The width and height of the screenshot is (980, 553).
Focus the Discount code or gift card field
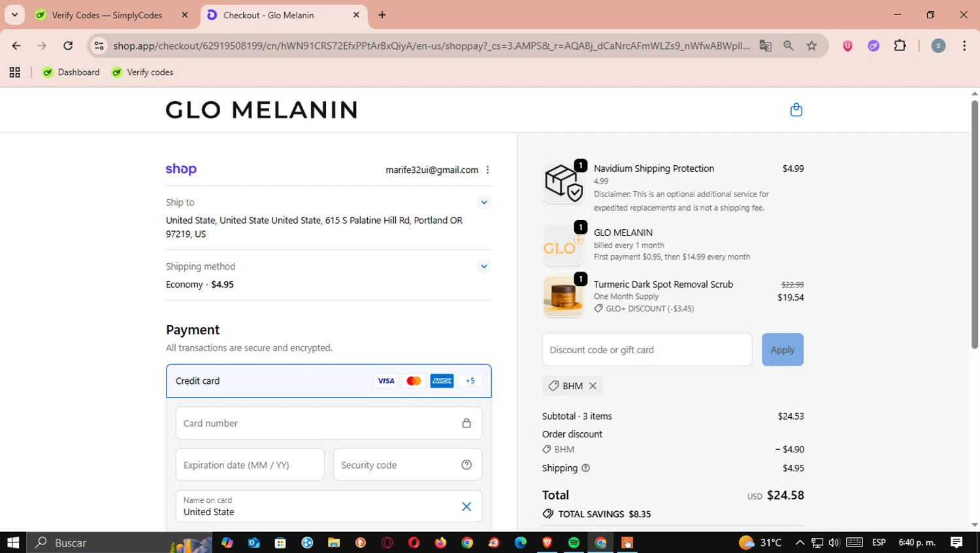click(x=647, y=350)
